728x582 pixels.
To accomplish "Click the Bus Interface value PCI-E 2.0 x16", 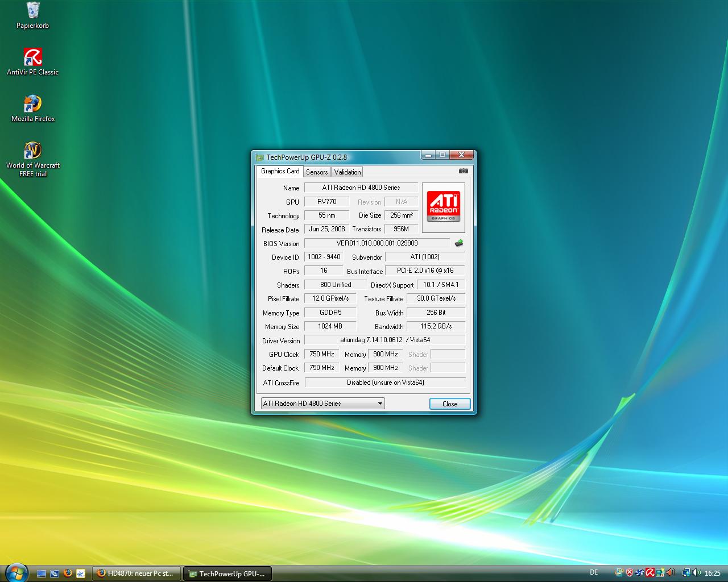I will [x=425, y=271].
